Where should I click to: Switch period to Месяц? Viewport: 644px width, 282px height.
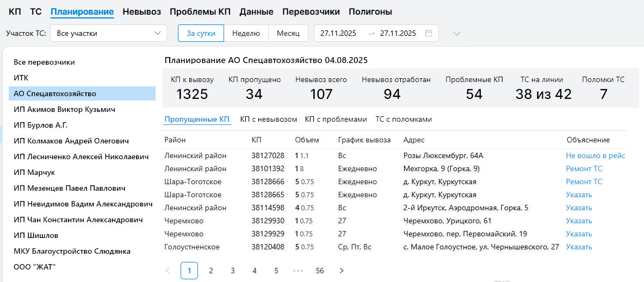(x=288, y=33)
